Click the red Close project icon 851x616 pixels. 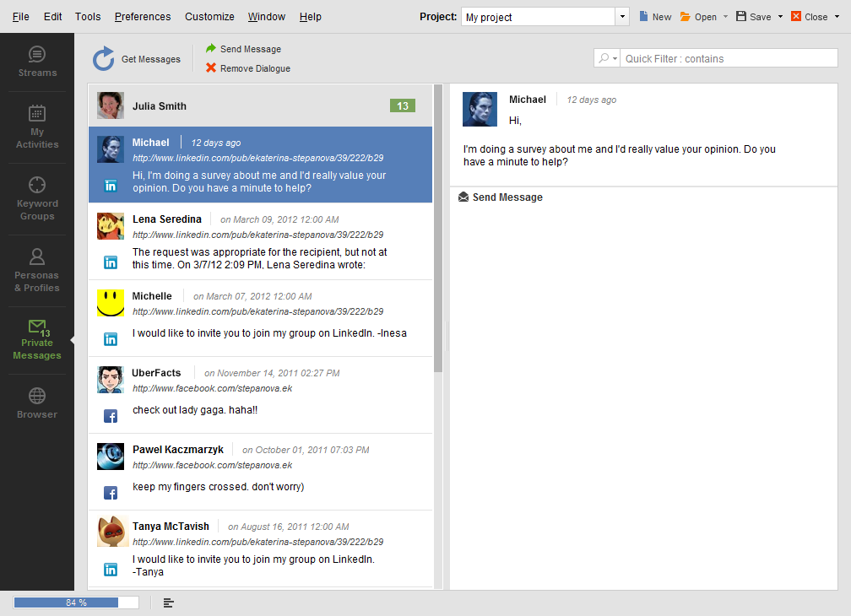(796, 16)
